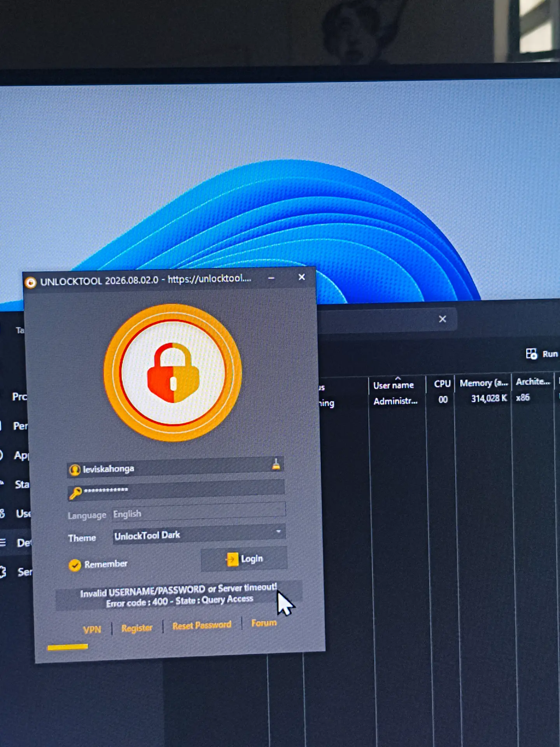The height and width of the screenshot is (747, 560).
Task: Switch to Task Manager Performance tab
Action: 20,426
